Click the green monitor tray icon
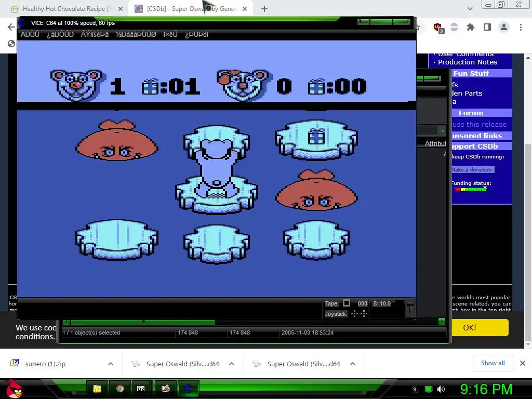The width and height of the screenshot is (532, 399). click(429, 389)
